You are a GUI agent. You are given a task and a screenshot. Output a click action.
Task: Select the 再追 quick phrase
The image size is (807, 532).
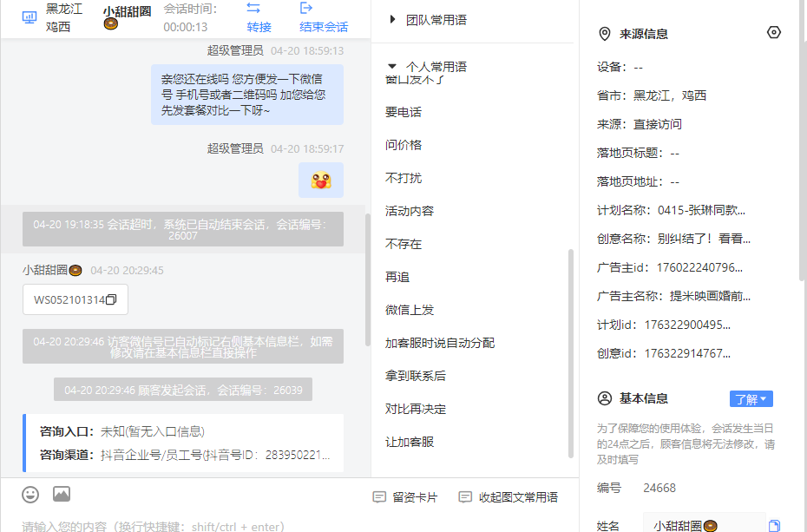[397, 278]
